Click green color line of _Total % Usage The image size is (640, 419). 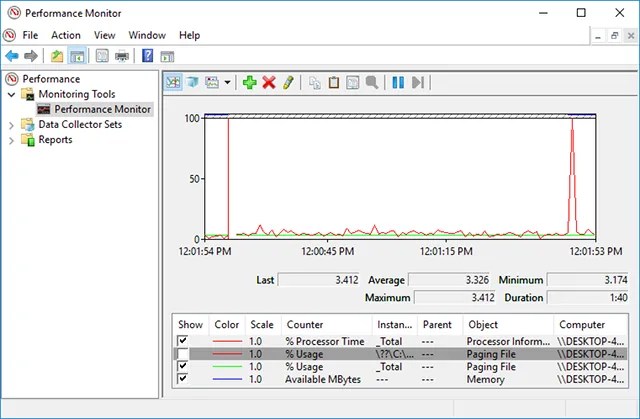point(227,366)
